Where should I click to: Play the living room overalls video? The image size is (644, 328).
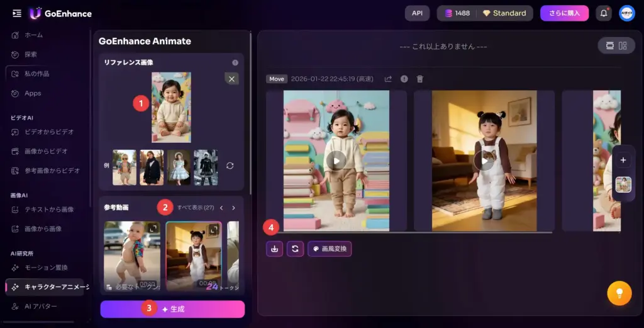[x=484, y=161]
